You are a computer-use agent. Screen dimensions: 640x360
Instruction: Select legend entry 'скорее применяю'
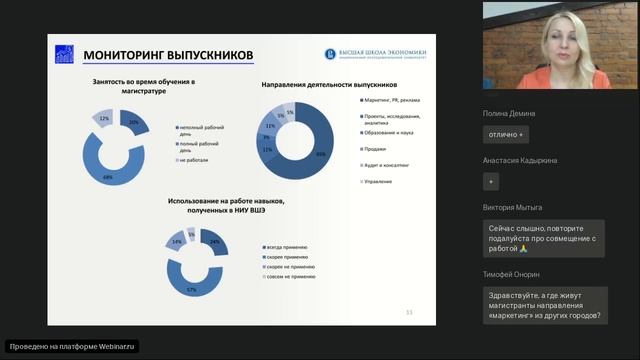pyautogui.click(x=285, y=257)
